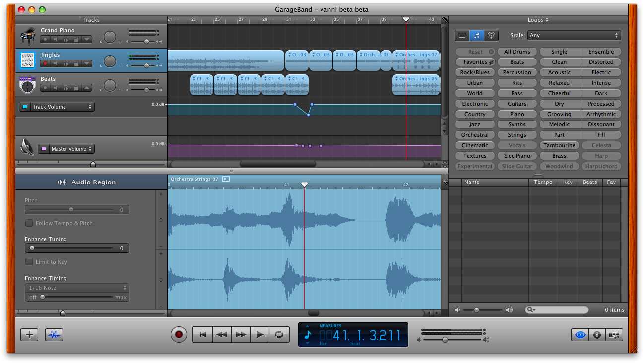Enable recording on Grand Piano track
644x363 pixels.
pos(45,39)
